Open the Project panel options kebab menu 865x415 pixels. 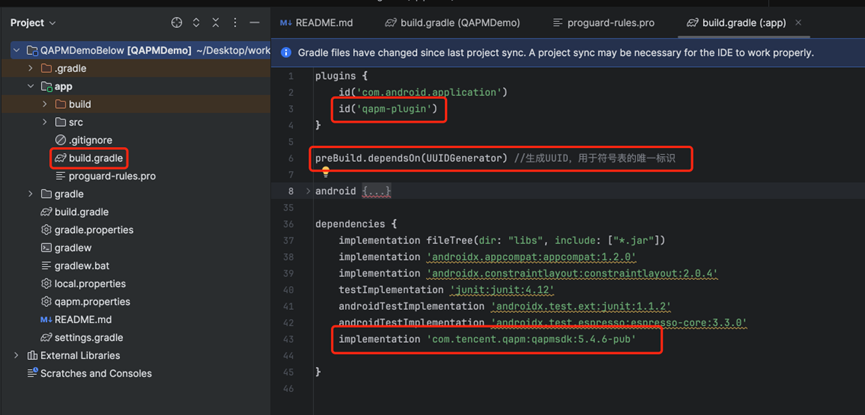(x=235, y=22)
